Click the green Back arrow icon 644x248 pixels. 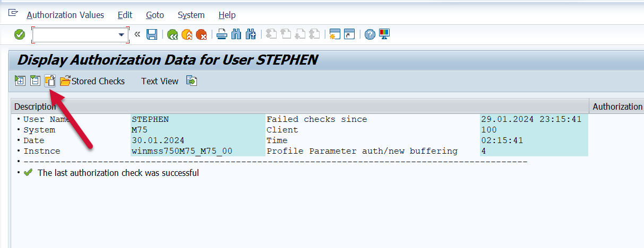pyautogui.click(x=173, y=34)
